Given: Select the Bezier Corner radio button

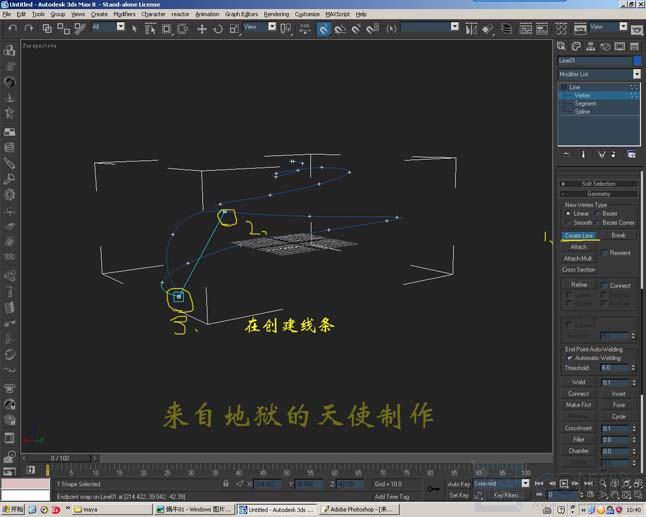Looking at the screenshot, I should [x=597, y=223].
